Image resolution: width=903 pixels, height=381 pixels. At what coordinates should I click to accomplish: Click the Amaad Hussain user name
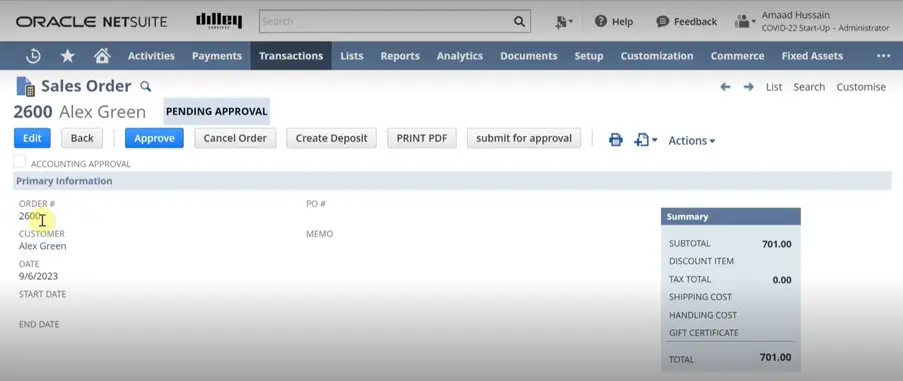coord(796,15)
